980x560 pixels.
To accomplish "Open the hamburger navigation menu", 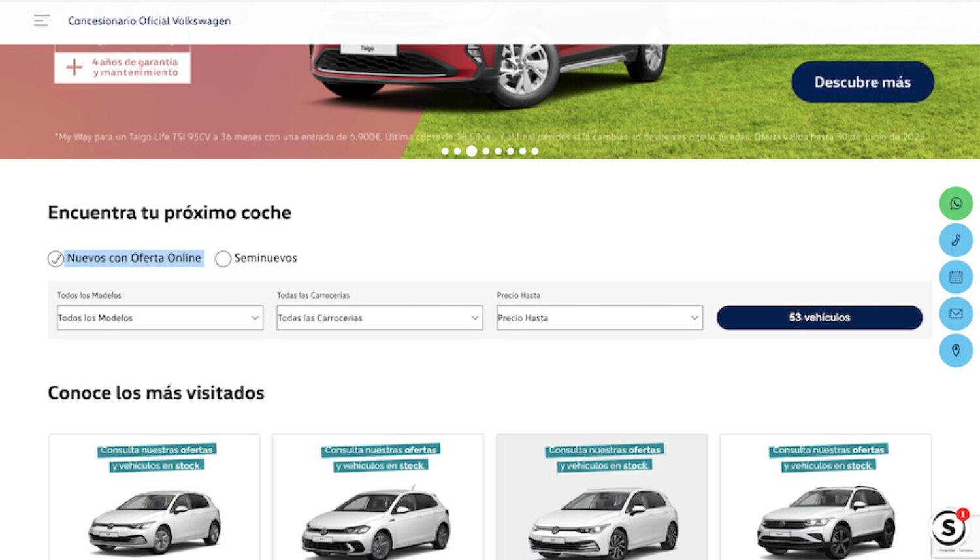I will [42, 20].
